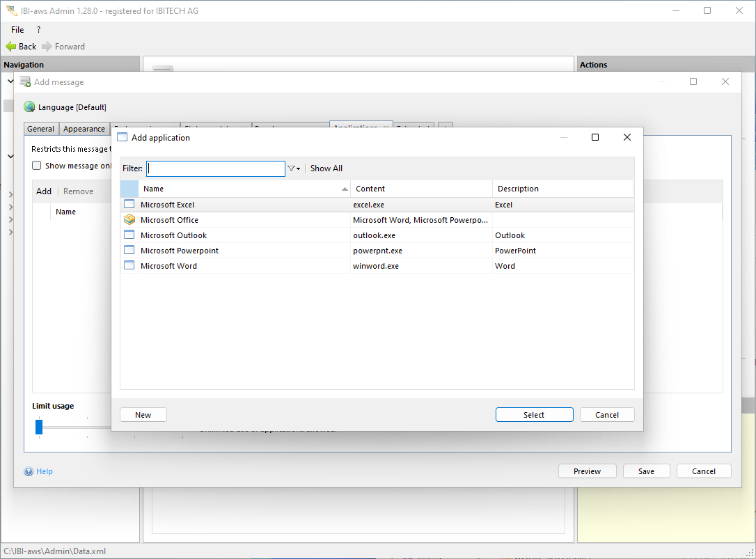Toggle the Show message only checkbox
756x559 pixels.
click(x=37, y=166)
